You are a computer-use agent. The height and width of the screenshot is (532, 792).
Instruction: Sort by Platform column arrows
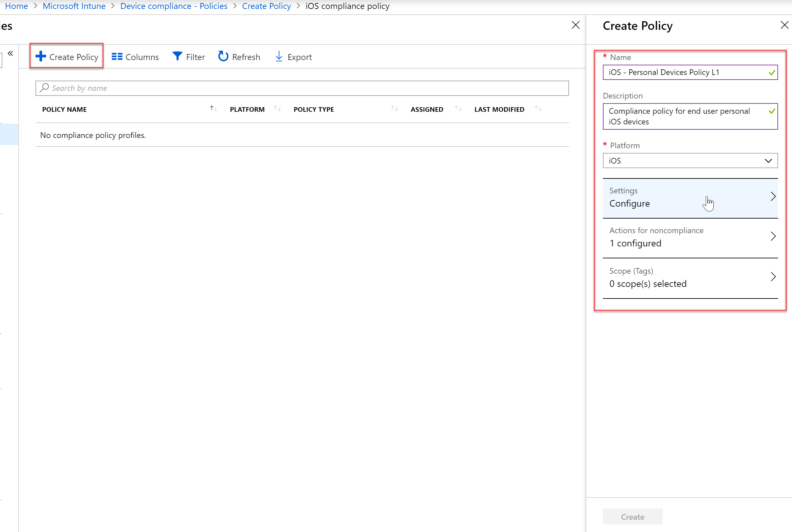click(x=278, y=108)
